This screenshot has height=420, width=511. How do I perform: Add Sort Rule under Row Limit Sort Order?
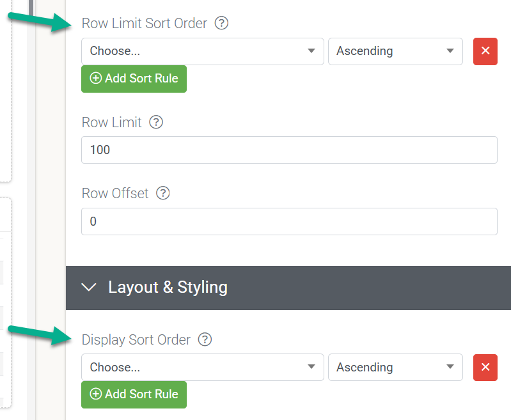click(134, 79)
